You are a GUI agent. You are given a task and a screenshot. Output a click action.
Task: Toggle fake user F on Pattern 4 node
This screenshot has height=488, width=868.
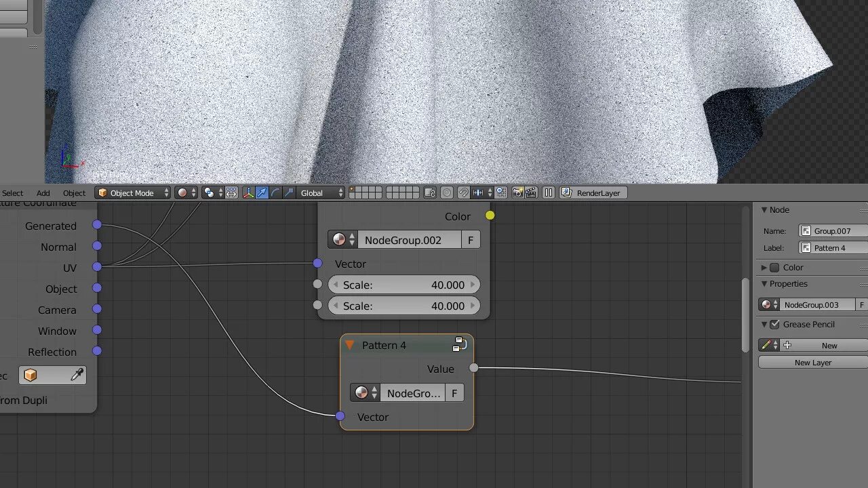(454, 393)
